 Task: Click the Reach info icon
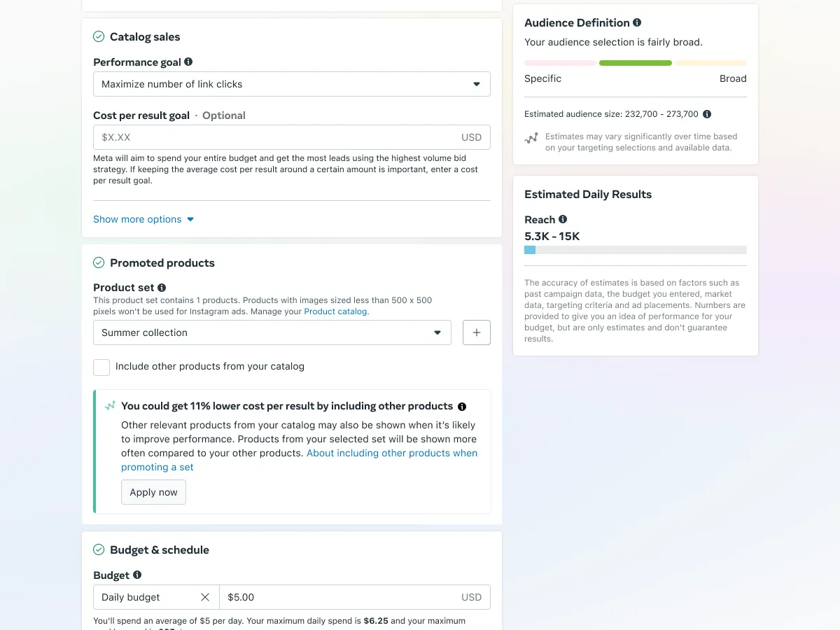click(x=563, y=219)
